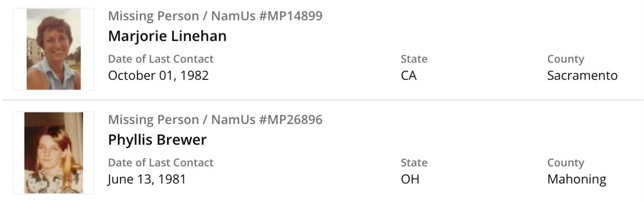Click the County label above Mahoning
Image resolution: width=644 pixels, height=202 pixels.
565,163
